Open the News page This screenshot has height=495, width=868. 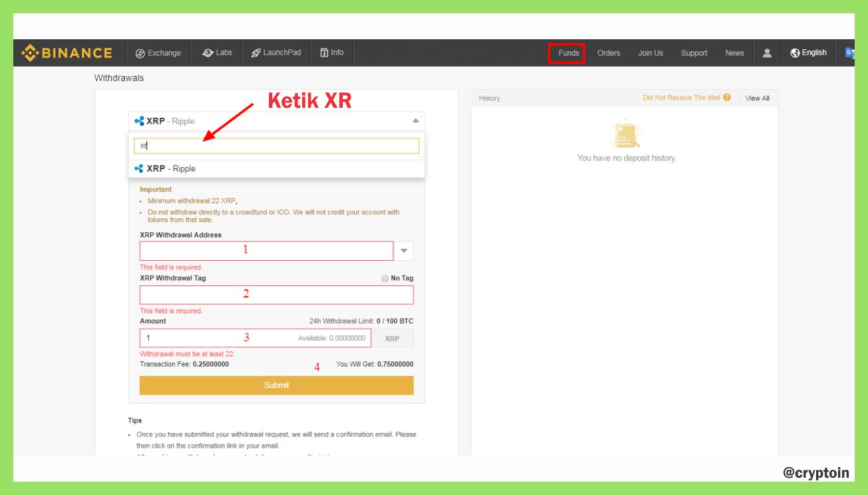point(734,53)
